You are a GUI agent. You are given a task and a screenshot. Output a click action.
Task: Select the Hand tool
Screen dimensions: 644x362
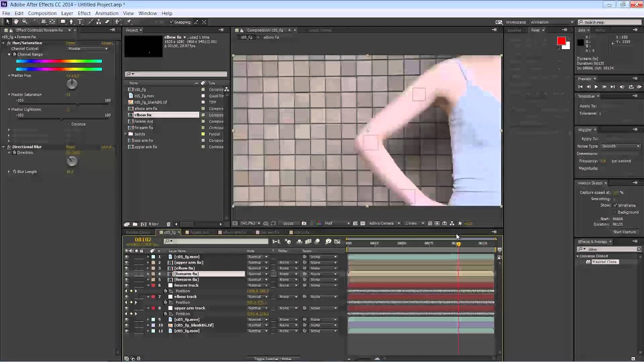(16, 22)
